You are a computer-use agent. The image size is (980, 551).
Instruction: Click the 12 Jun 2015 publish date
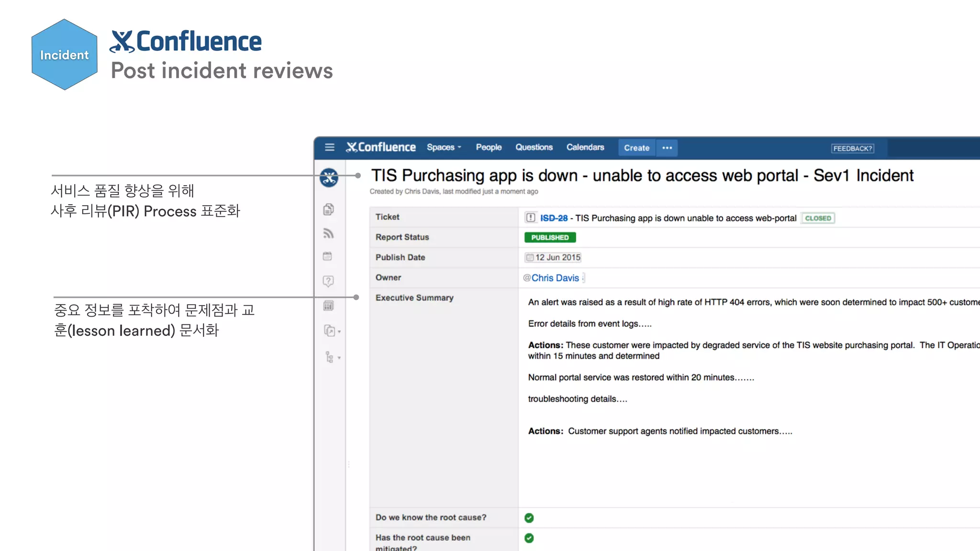[x=554, y=257]
